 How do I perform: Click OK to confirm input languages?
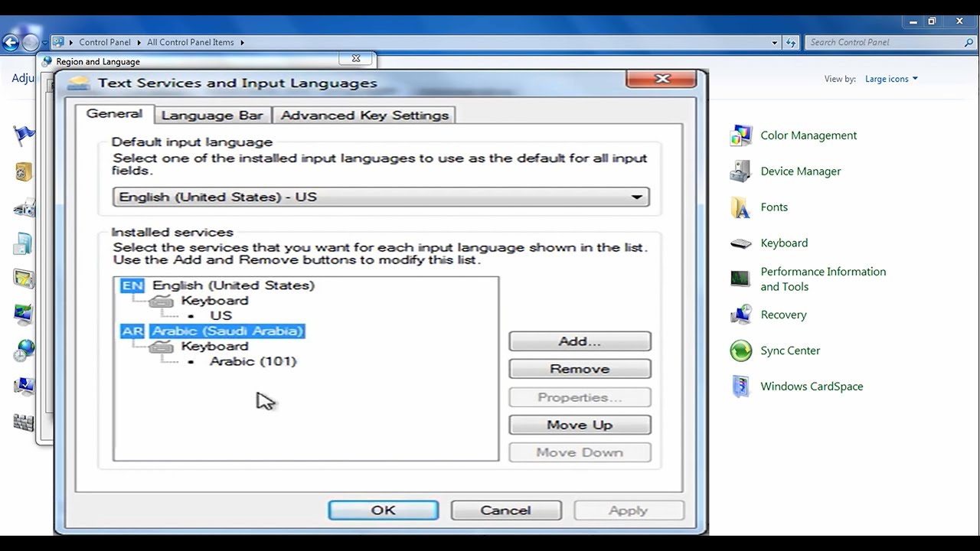click(x=384, y=510)
